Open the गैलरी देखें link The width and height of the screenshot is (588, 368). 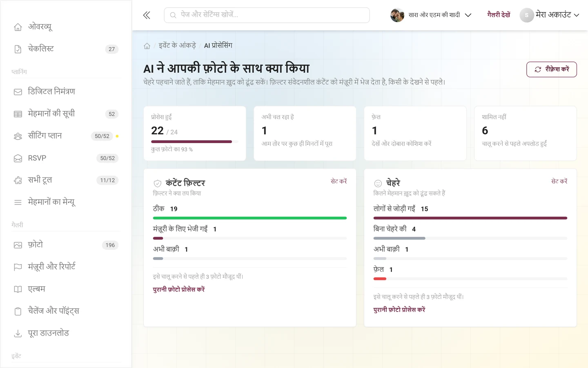tap(499, 15)
